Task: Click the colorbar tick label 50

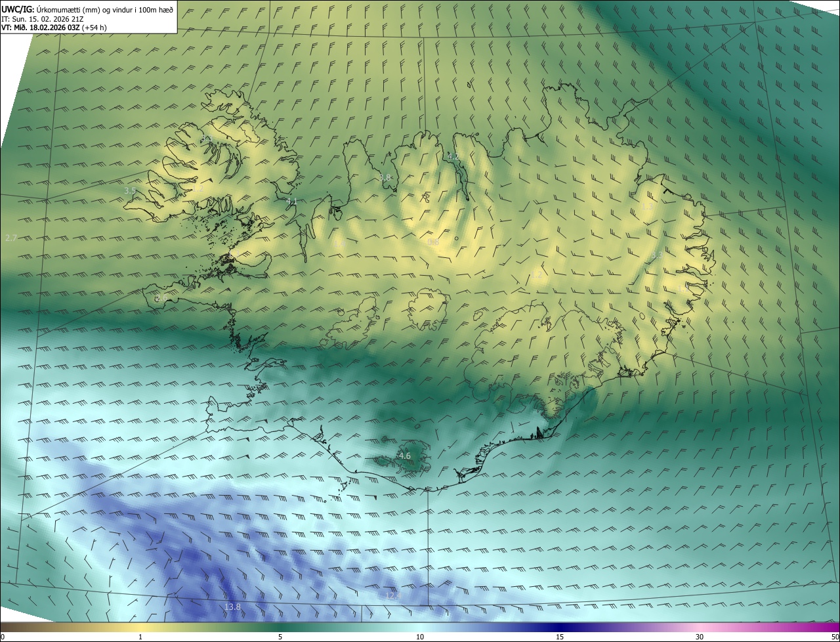Action: click(835, 637)
